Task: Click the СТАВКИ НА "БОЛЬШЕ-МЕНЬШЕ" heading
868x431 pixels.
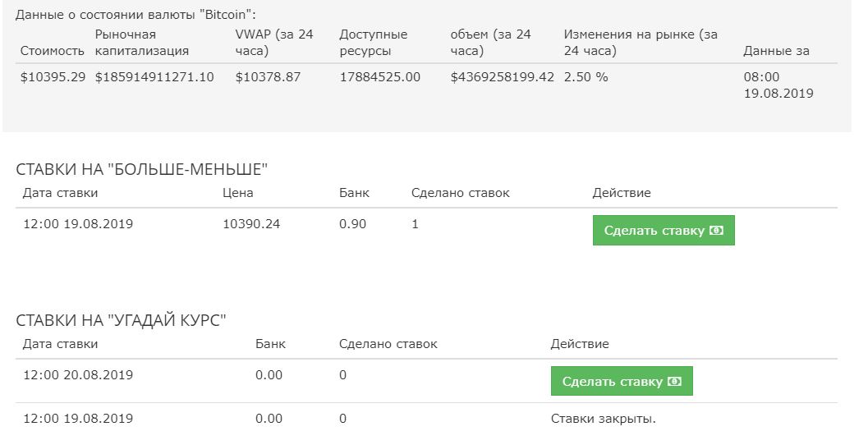Action: 142,170
